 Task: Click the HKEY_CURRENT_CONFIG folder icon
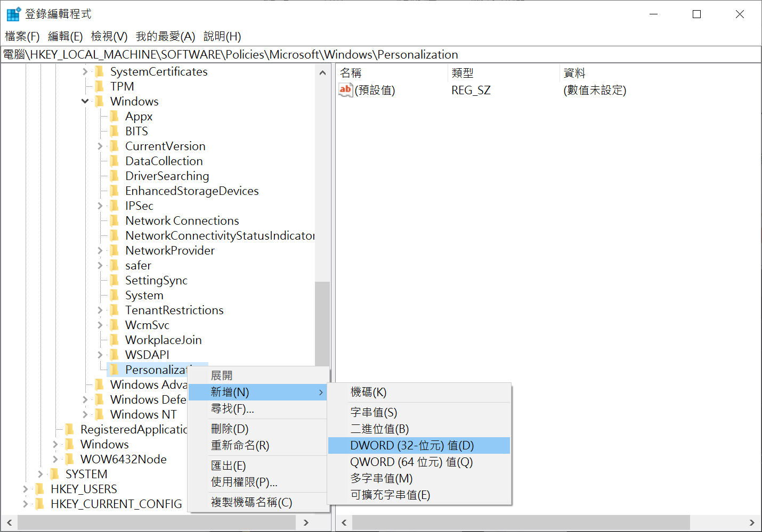point(40,504)
